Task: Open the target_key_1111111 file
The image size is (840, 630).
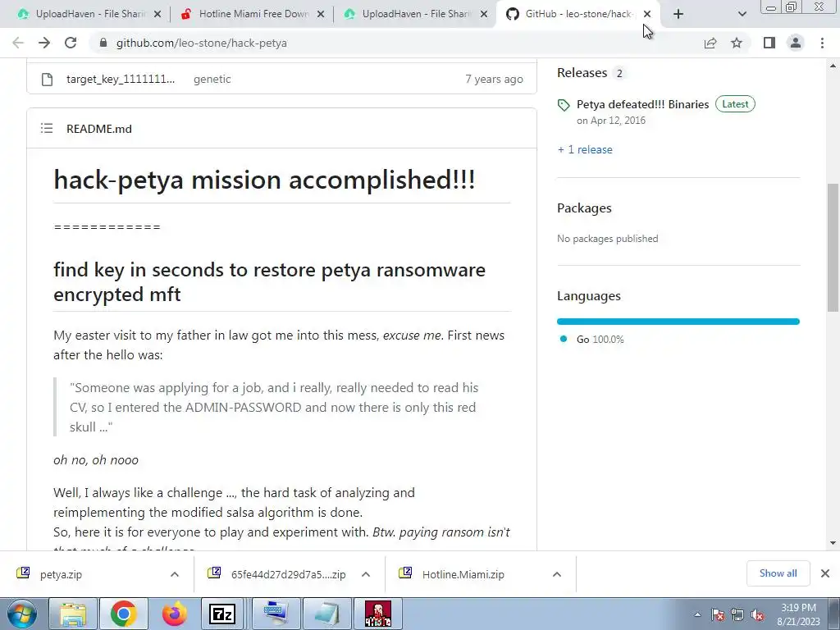Action: [121, 80]
